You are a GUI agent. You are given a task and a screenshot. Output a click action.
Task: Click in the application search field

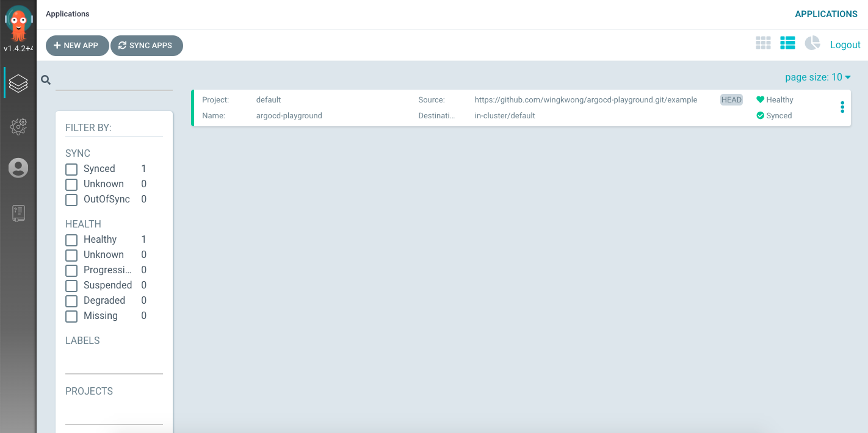(x=114, y=81)
